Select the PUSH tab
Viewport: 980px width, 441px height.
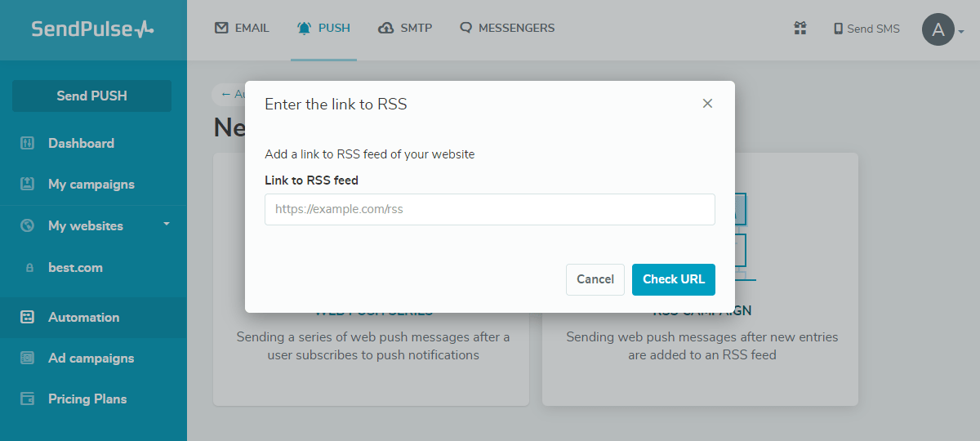pos(323,29)
